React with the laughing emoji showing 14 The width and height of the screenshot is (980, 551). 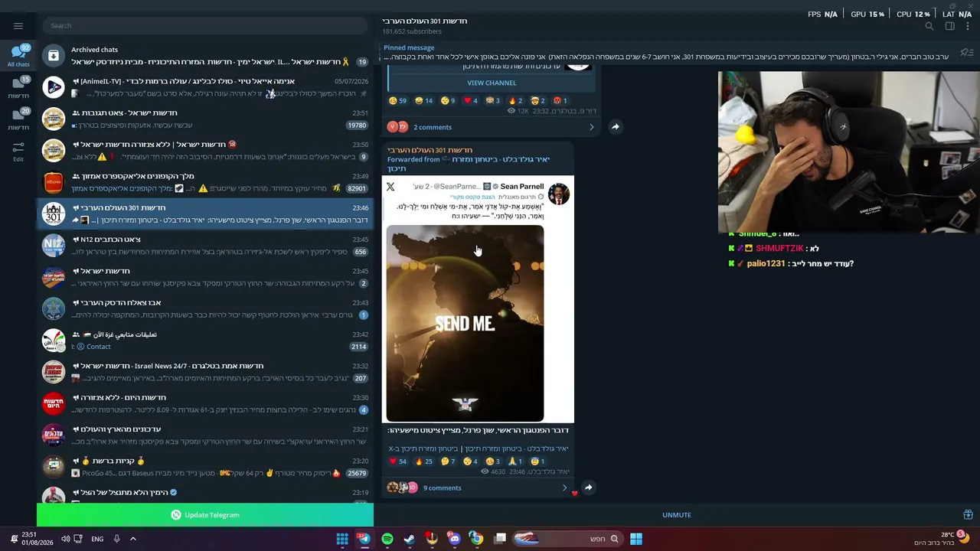click(x=423, y=100)
